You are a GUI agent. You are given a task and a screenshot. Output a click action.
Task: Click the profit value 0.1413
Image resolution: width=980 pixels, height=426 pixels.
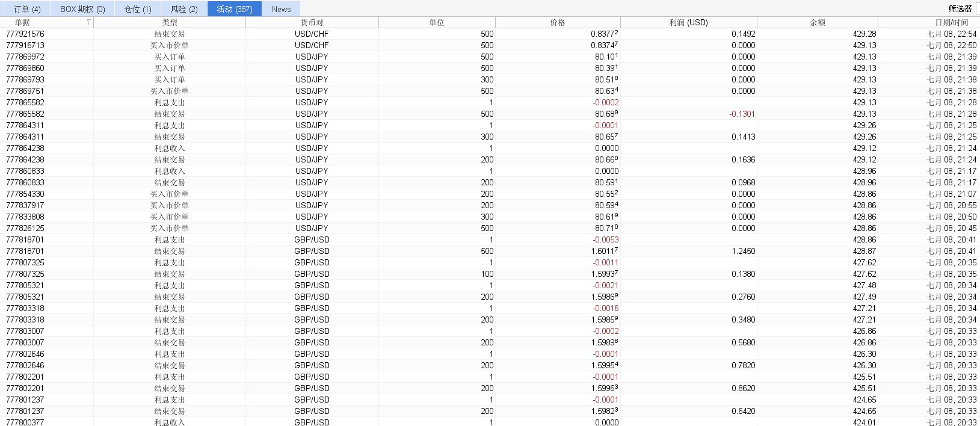[743, 137]
